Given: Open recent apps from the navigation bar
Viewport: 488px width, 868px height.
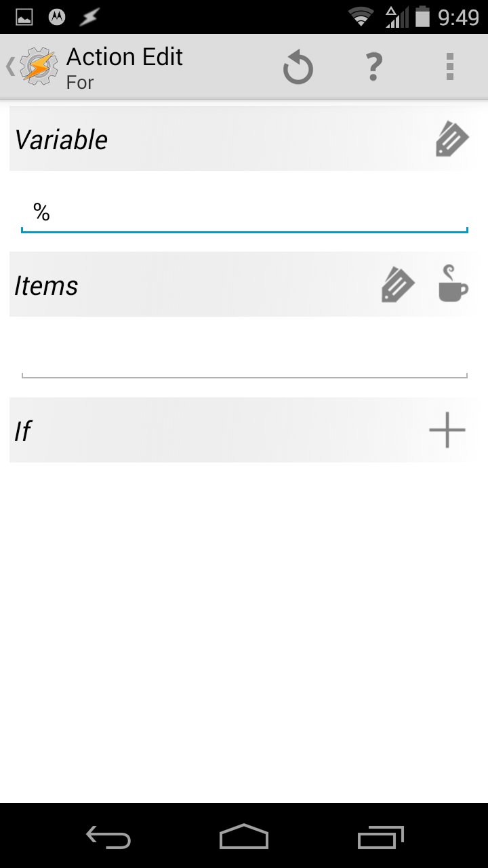Looking at the screenshot, I should coord(380,837).
